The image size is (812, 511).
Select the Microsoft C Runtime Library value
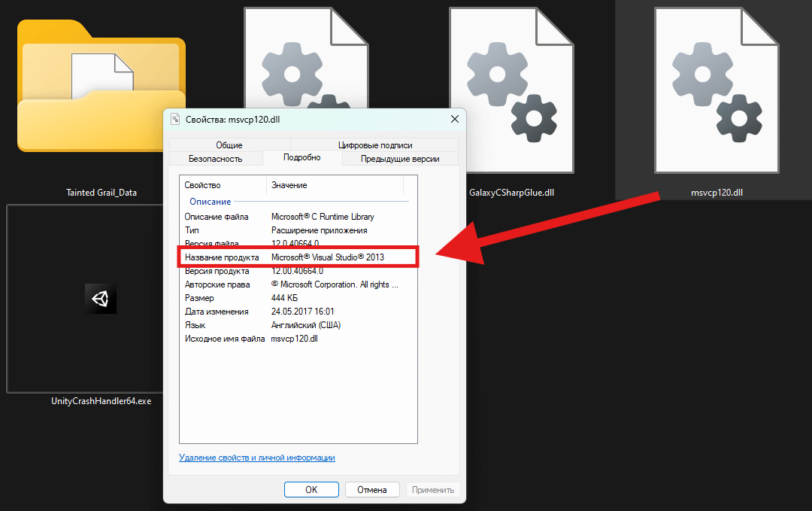pos(323,217)
